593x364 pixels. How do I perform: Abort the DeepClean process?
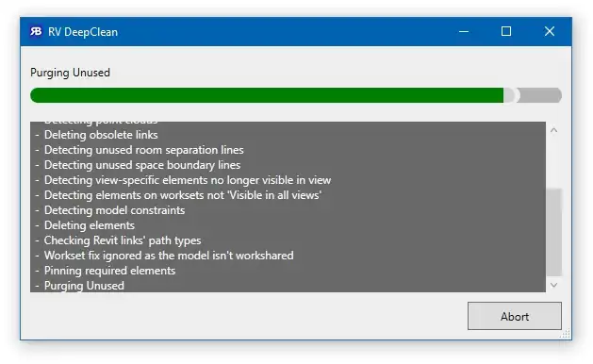point(515,316)
